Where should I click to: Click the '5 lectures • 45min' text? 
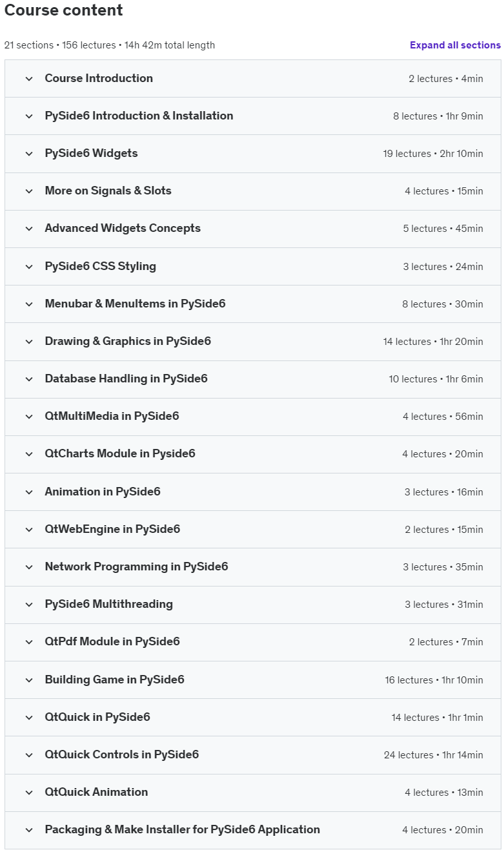443,229
